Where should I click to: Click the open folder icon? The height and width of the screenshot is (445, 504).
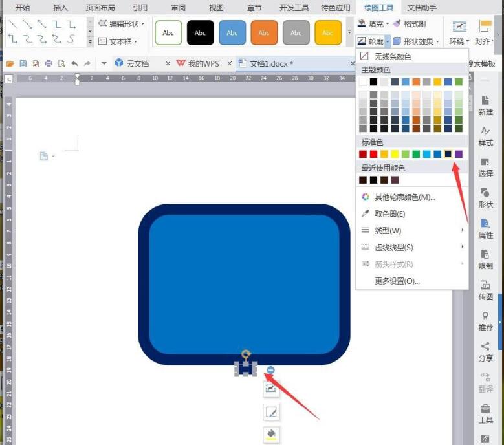click(10, 63)
